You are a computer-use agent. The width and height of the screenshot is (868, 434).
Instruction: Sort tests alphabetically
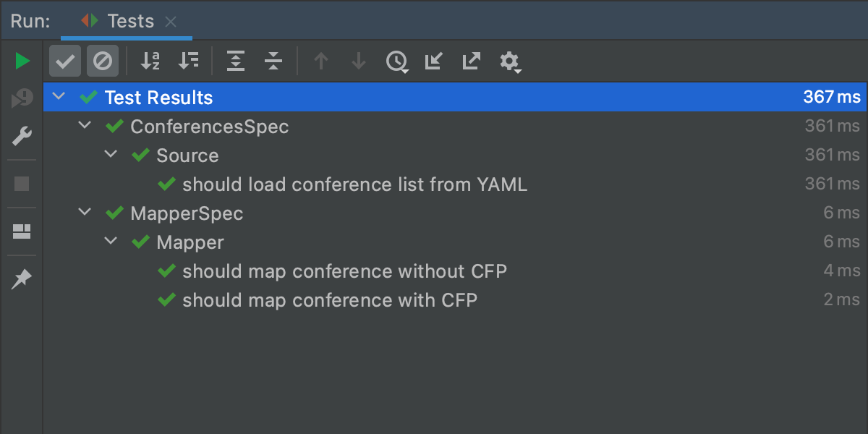coord(150,61)
